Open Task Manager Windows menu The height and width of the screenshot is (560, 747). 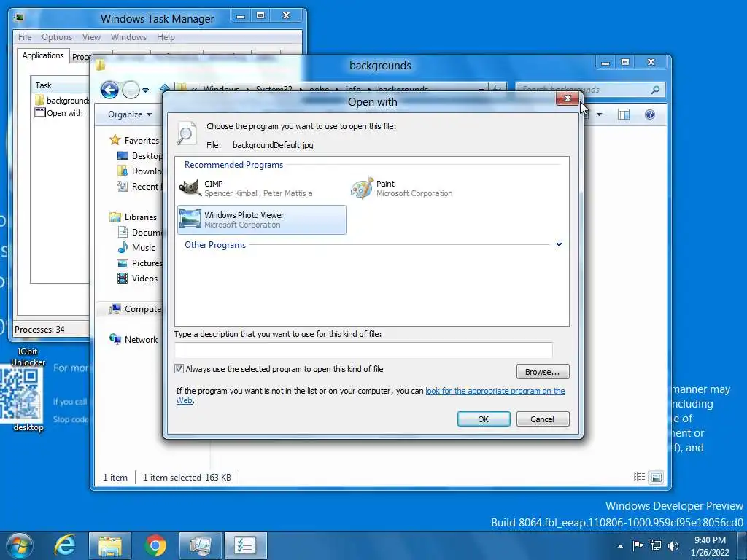coord(128,37)
